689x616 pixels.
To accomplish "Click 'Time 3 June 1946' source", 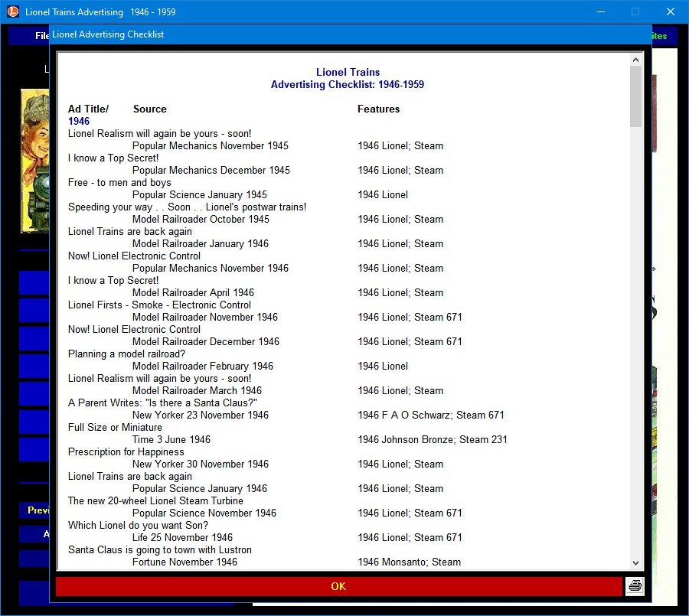I will tap(171, 440).
